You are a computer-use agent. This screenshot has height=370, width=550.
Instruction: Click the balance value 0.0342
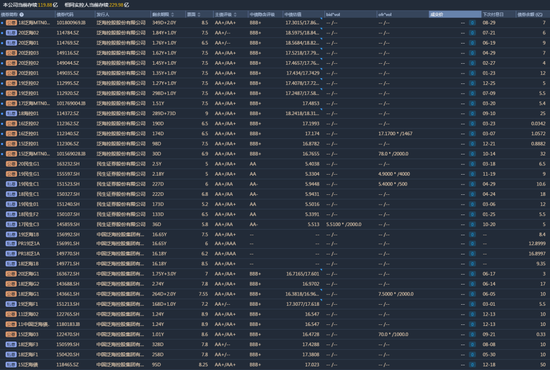pos(538,123)
